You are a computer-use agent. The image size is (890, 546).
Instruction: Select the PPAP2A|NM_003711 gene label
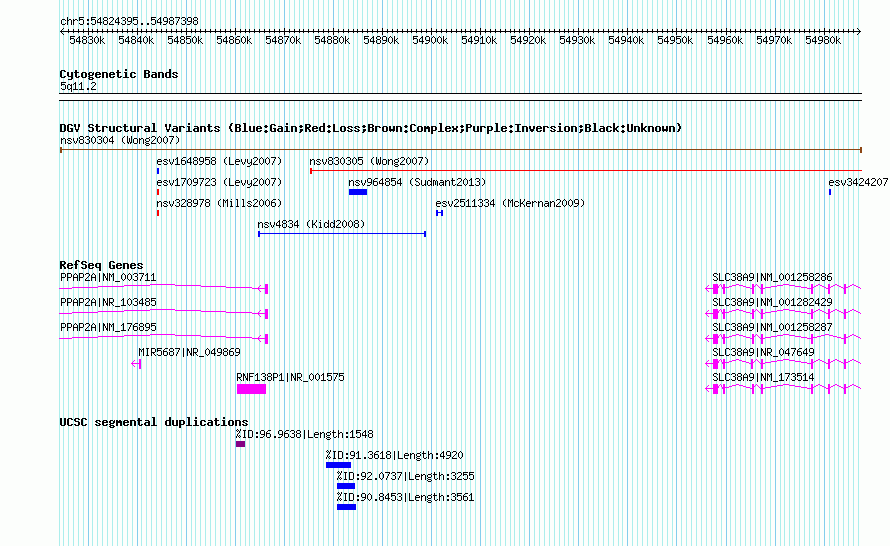[x=108, y=278]
